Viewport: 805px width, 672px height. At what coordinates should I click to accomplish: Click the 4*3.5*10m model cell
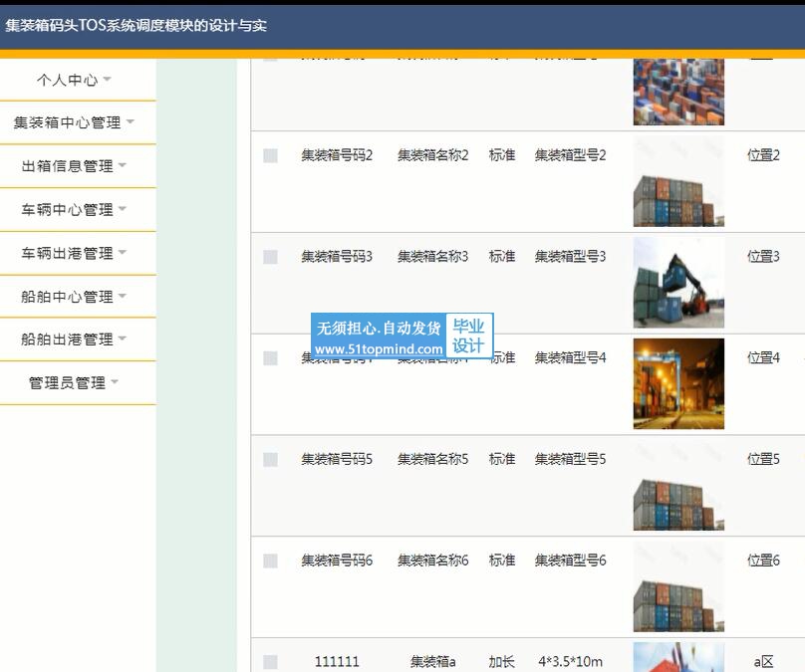pyautogui.click(x=571, y=662)
